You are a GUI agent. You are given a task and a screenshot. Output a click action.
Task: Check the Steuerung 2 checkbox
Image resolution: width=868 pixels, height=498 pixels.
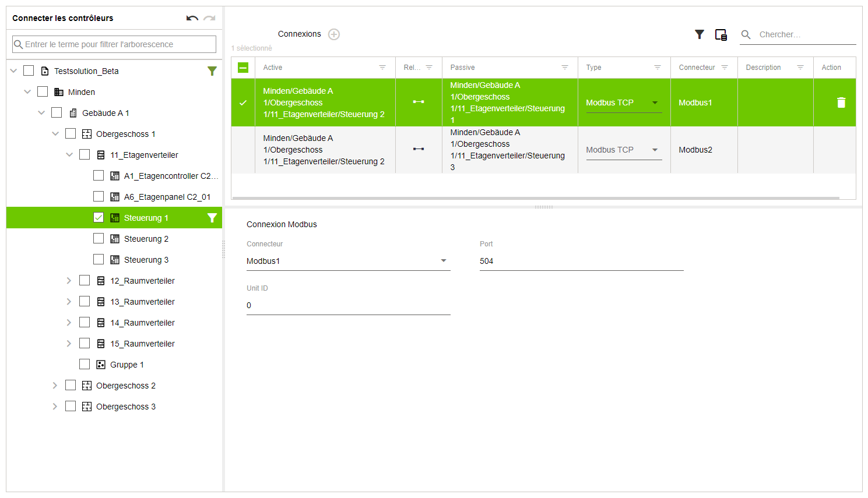pyautogui.click(x=99, y=239)
